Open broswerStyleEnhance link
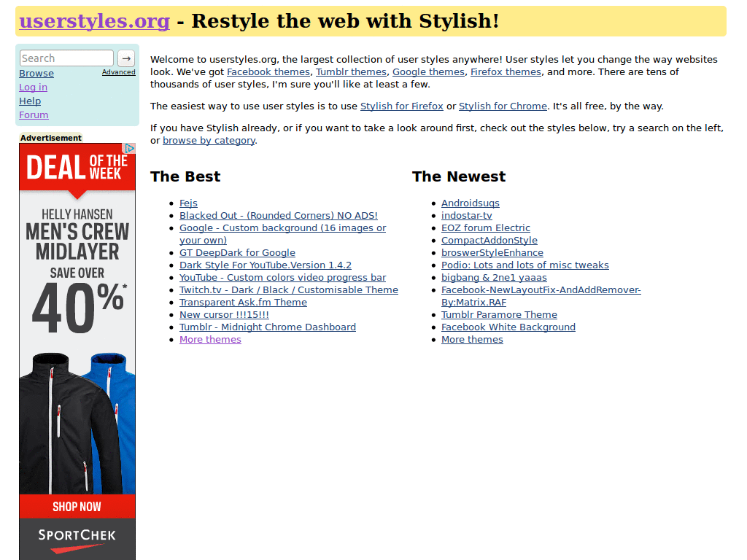747x560 pixels. pos(492,253)
